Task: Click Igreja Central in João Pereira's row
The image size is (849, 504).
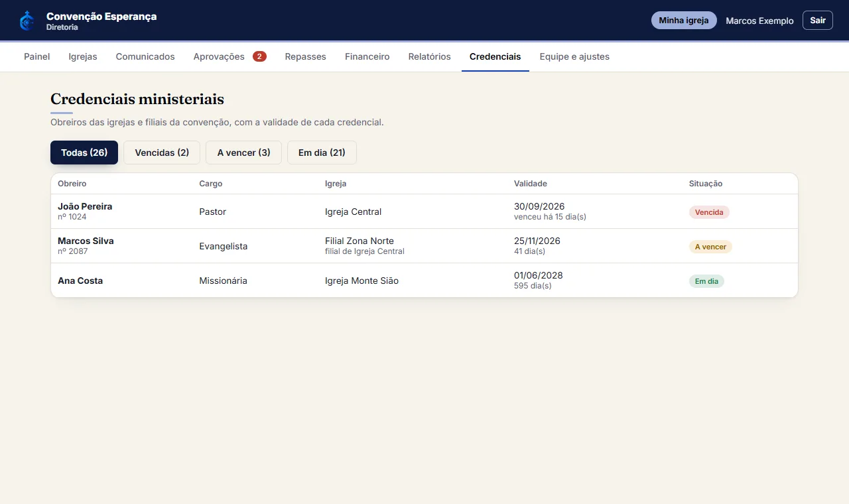Action: pyautogui.click(x=353, y=212)
